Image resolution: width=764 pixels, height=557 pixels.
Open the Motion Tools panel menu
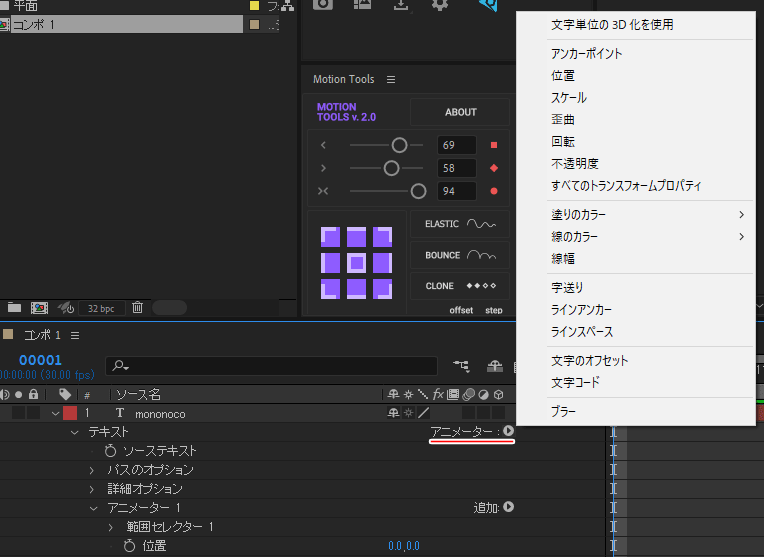(391, 80)
